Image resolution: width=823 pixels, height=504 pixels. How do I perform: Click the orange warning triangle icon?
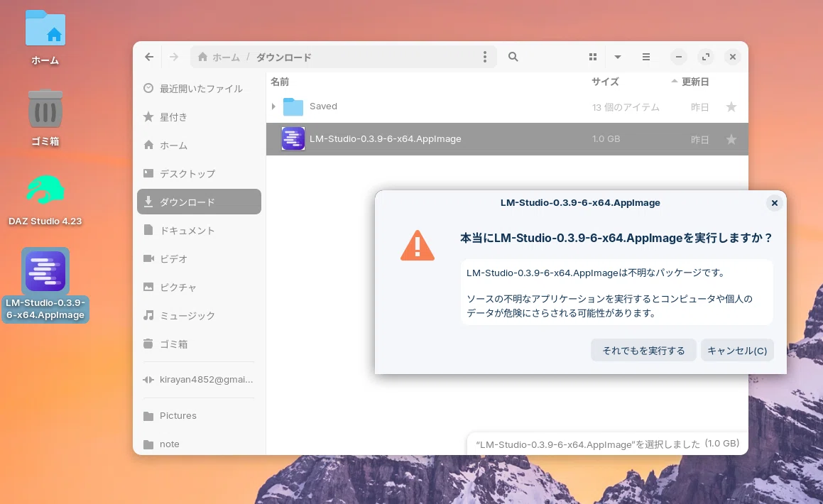[x=418, y=246]
